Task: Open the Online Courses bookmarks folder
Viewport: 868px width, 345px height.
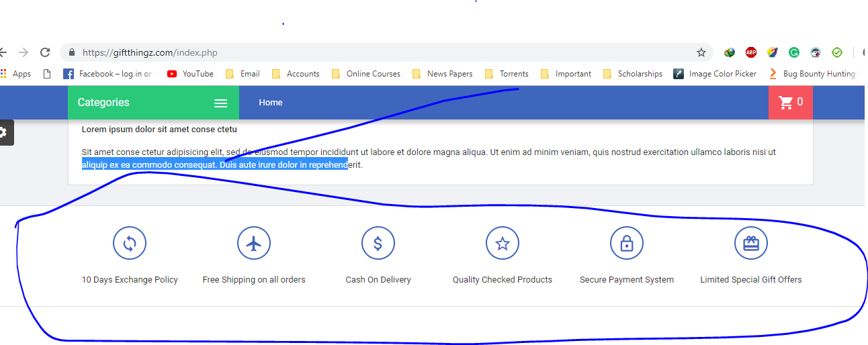Action: pyautogui.click(x=366, y=74)
